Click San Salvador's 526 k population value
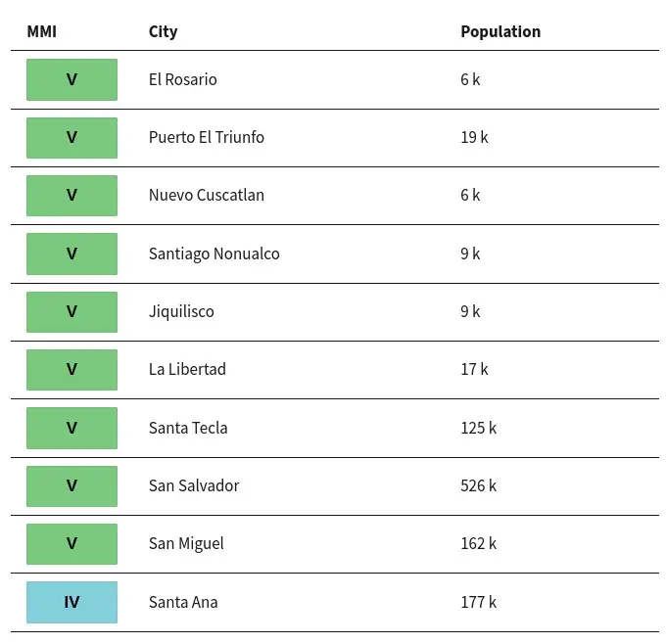This screenshot has width=666, height=644. [x=479, y=485]
